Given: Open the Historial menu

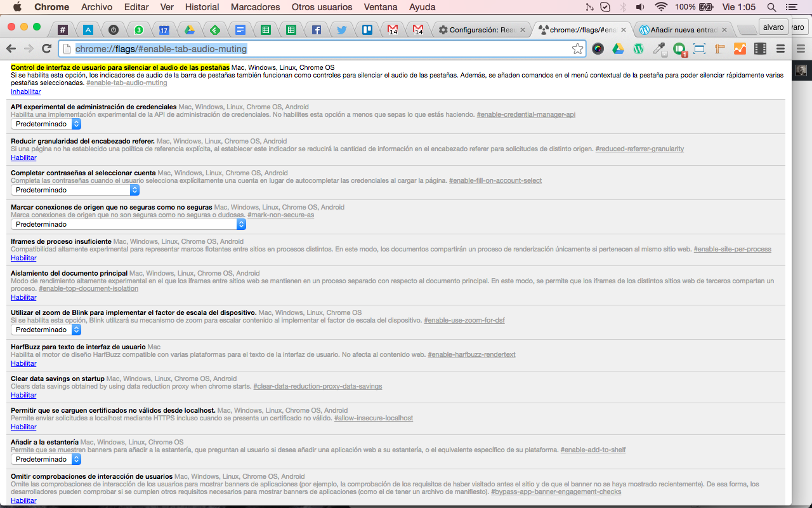Looking at the screenshot, I should point(202,7).
